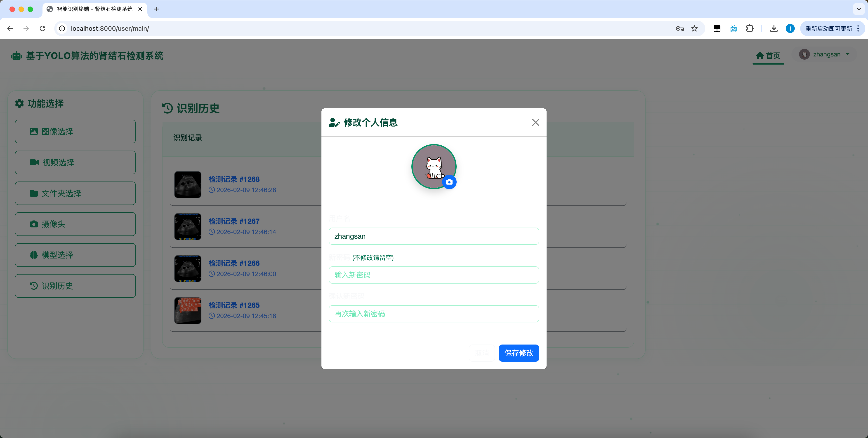Open the browser downloads icon

774,29
